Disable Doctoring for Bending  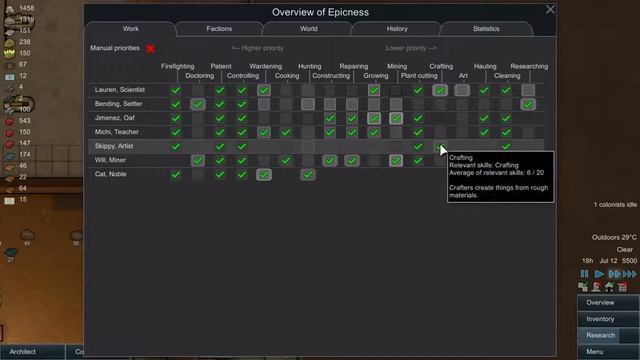click(x=198, y=104)
